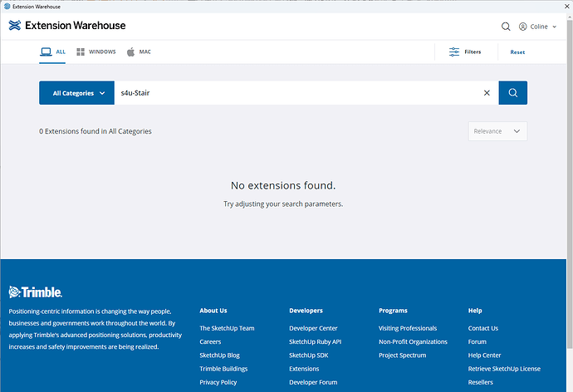Click the 'About Us' footer heading
This screenshot has width=573, height=392.
point(213,311)
